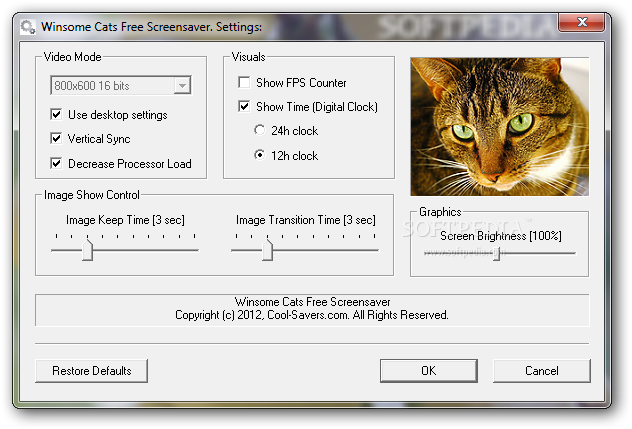
Task: Click the Restore Defaults button
Action: coord(91,371)
